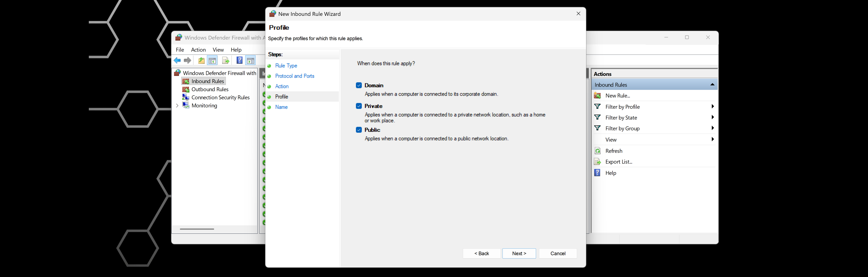Go to the Name wizard step
Viewport: 868px width, 277px height.
point(281,107)
